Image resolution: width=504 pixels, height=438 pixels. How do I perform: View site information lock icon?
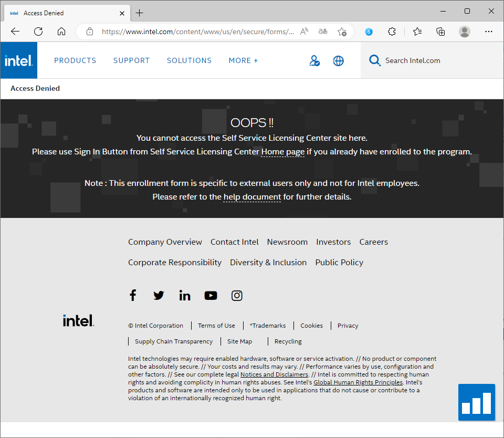tap(90, 32)
